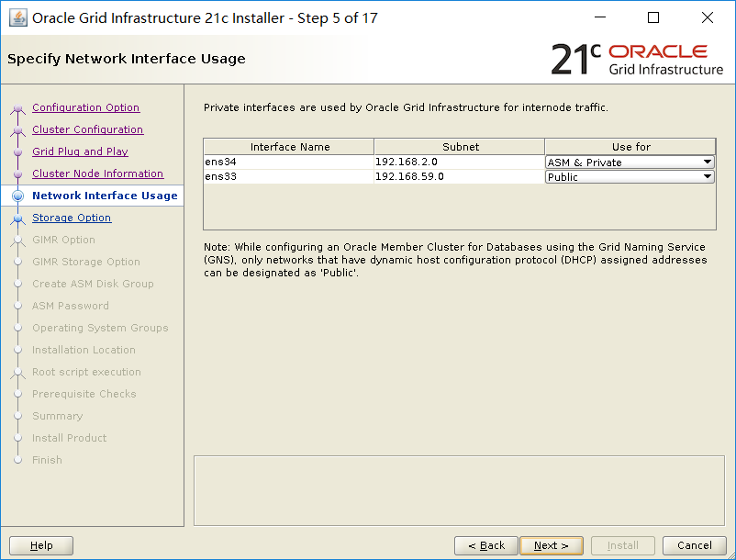Proceed with the Next button
Screen dimensions: 736x560
click(x=552, y=545)
